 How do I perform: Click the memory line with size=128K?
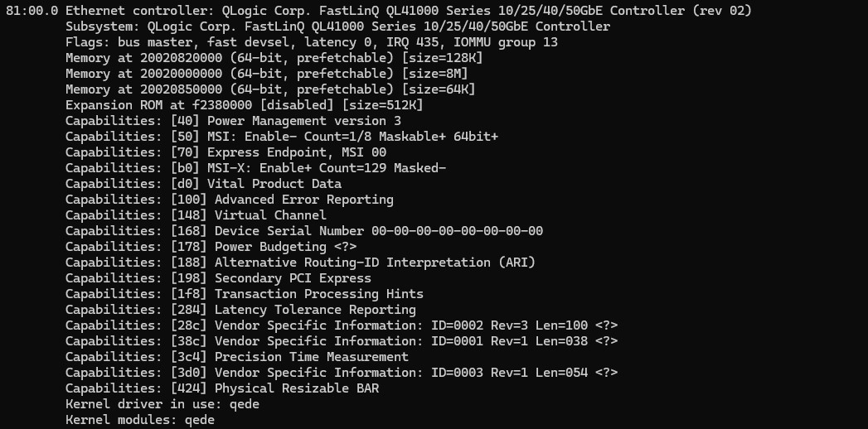[x=274, y=58]
